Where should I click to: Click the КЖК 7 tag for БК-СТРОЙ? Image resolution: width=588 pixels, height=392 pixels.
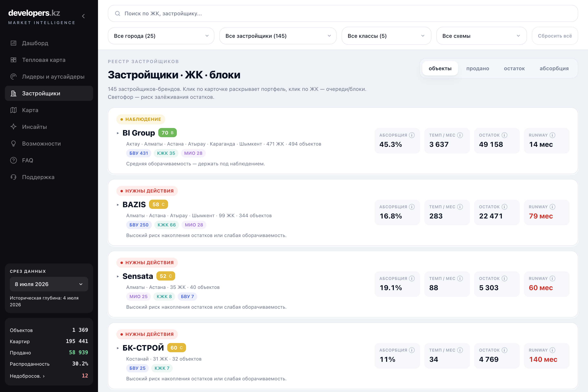[x=162, y=368]
